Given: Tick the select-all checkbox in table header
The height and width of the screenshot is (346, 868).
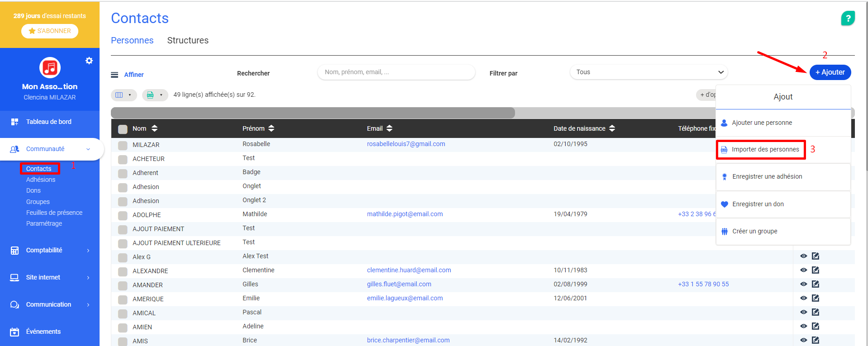Looking at the screenshot, I should coord(123,129).
